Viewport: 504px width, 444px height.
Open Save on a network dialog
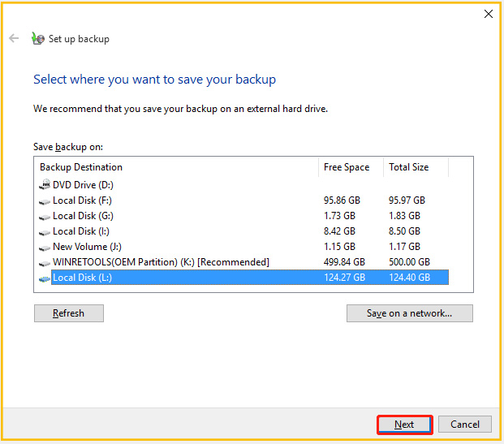[410, 313]
